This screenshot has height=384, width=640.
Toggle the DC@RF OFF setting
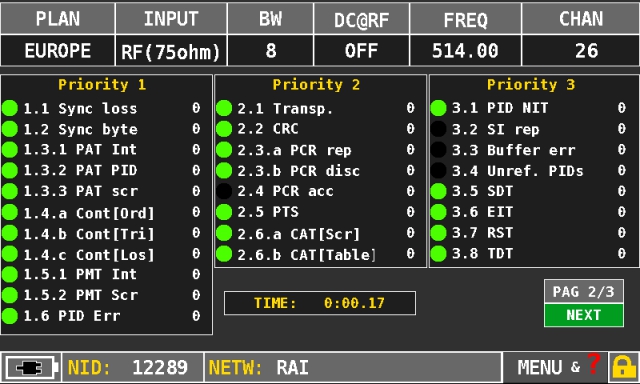(x=361, y=51)
